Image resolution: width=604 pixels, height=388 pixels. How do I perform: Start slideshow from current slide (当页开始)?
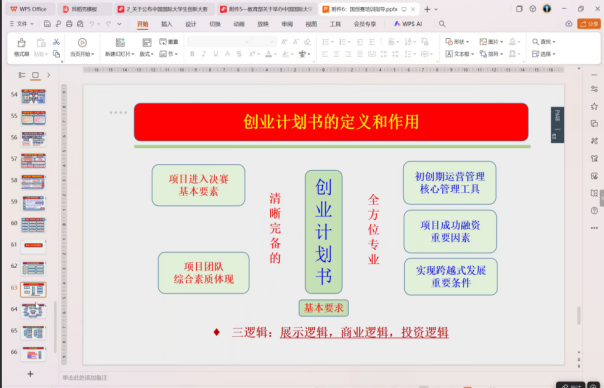coord(82,47)
